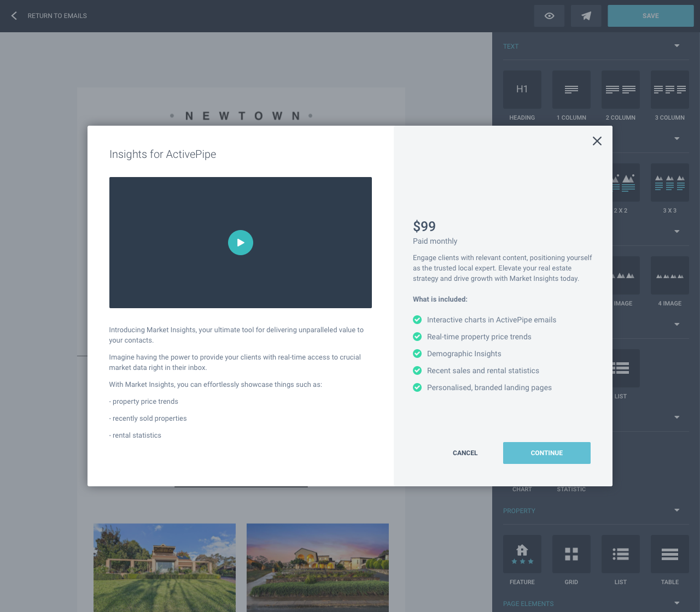The height and width of the screenshot is (612, 700).
Task: Click 'Personalised, branded landing pages' item
Action: 489,388
